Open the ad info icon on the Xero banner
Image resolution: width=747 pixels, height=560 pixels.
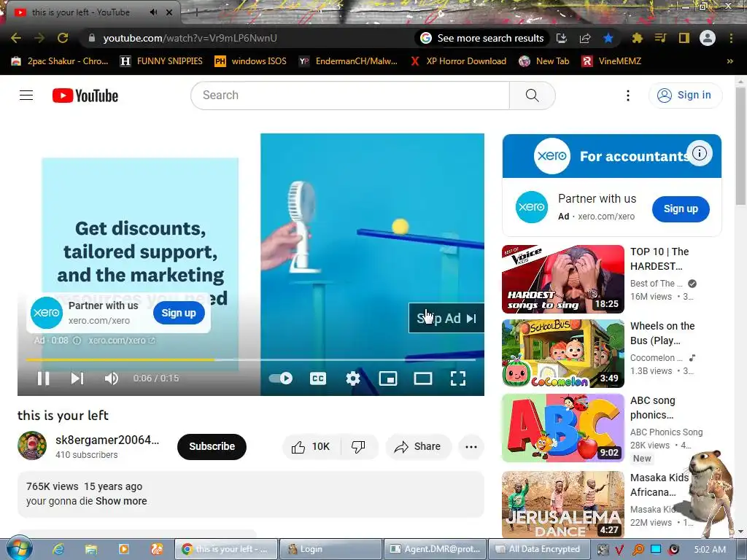click(x=700, y=153)
